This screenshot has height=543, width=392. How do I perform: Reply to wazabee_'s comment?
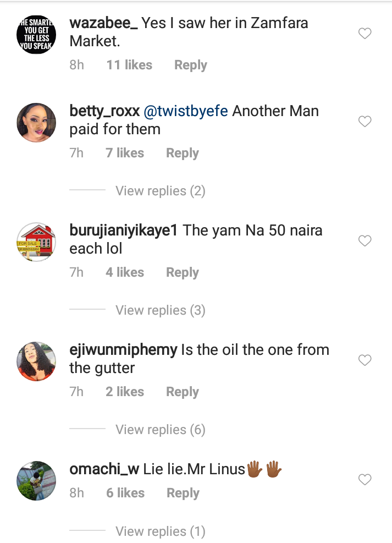tap(191, 65)
